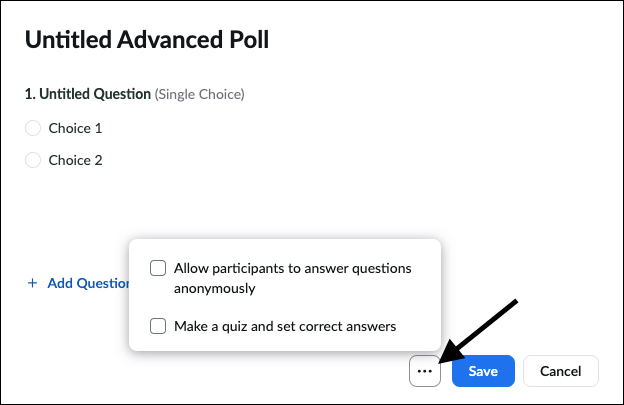Viewport: 624px width, 405px height.
Task: Click the word anonymously in the popup
Action: (214, 289)
